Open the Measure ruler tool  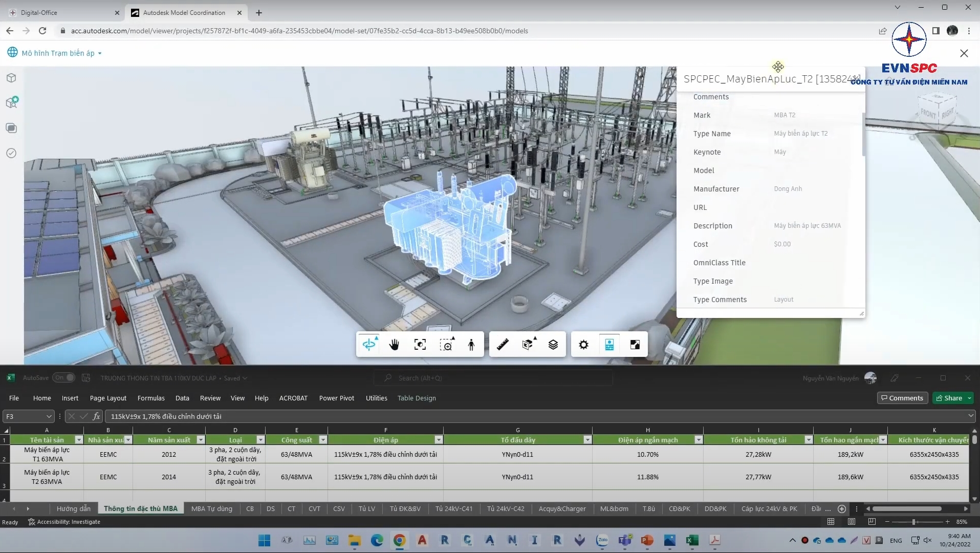coord(503,345)
